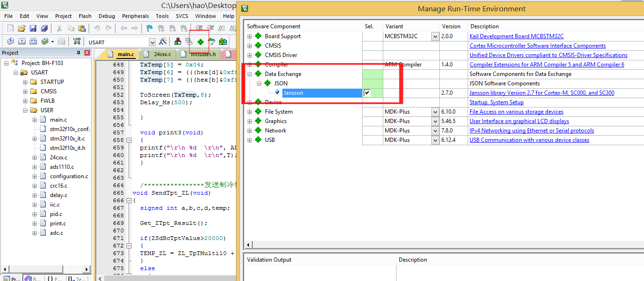Screen dimensions: 644x281
Task: Collapse the USER folder in project tree
Action: (25, 110)
